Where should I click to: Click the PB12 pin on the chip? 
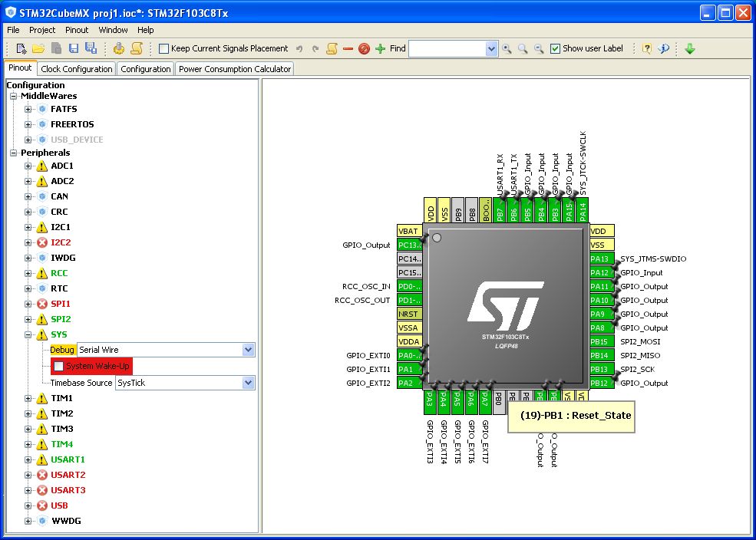pos(602,383)
